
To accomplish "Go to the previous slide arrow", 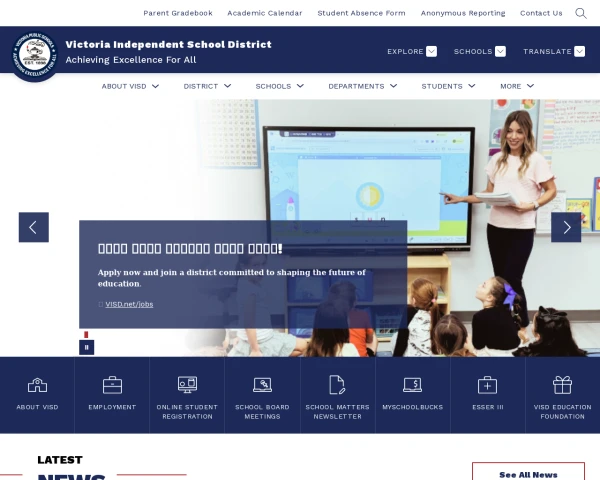I will click(x=33, y=227).
